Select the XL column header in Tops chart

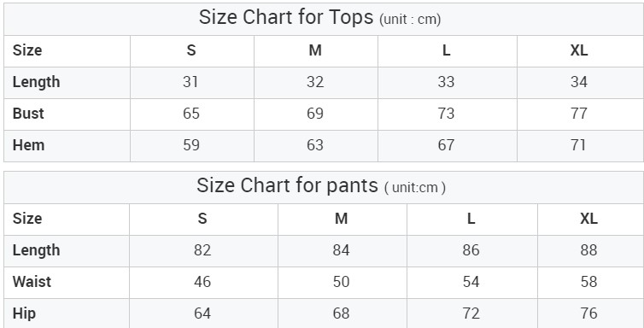pyautogui.click(x=579, y=50)
